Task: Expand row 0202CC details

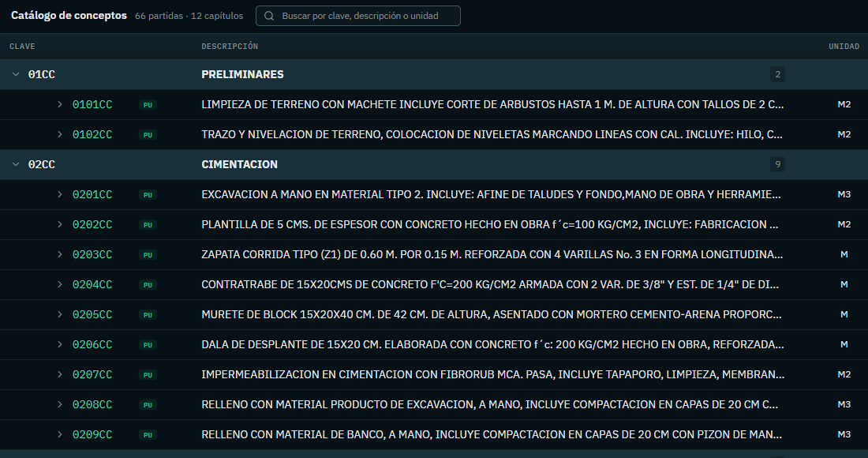Action: (x=60, y=224)
